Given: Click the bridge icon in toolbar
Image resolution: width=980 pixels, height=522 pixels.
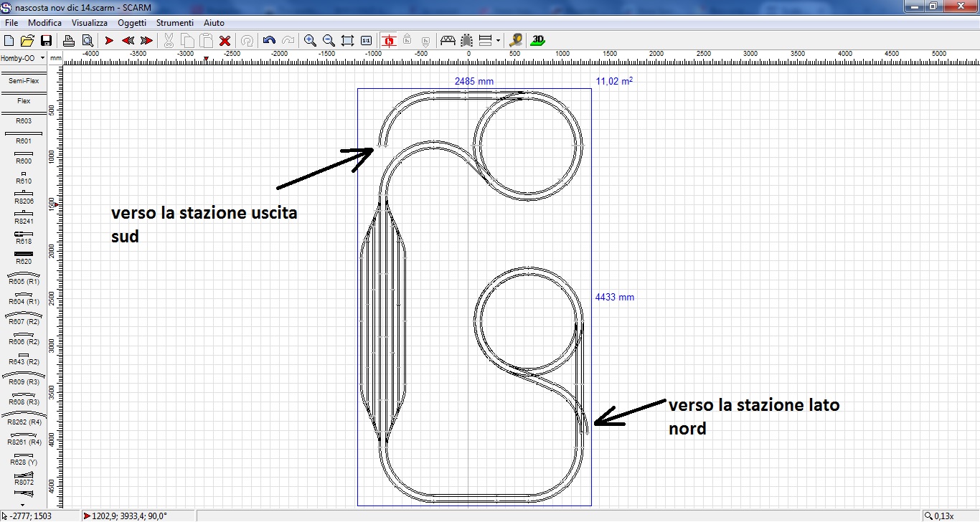Looking at the screenshot, I should coord(448,40).
